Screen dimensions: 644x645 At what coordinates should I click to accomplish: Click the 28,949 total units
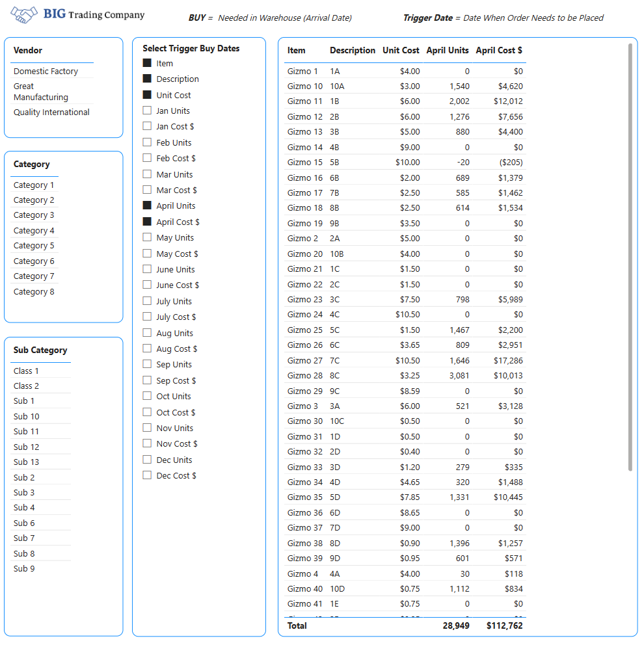click(456, 625)
